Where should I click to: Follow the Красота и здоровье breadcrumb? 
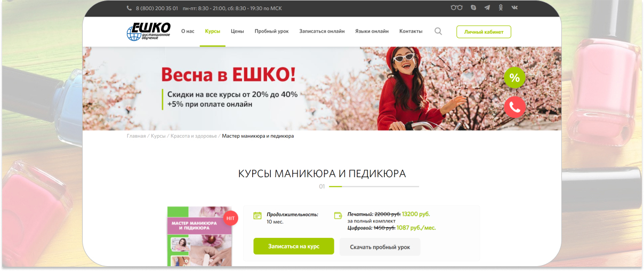coord(194,136)
